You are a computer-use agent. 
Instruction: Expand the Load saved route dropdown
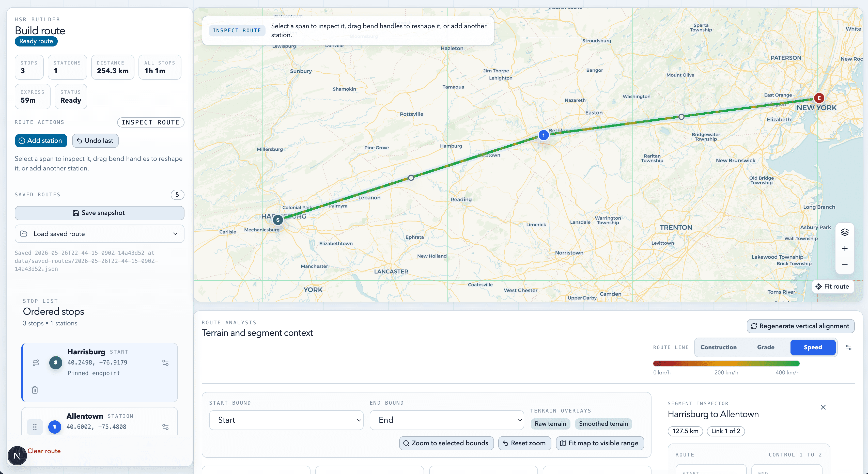point(99,234)
